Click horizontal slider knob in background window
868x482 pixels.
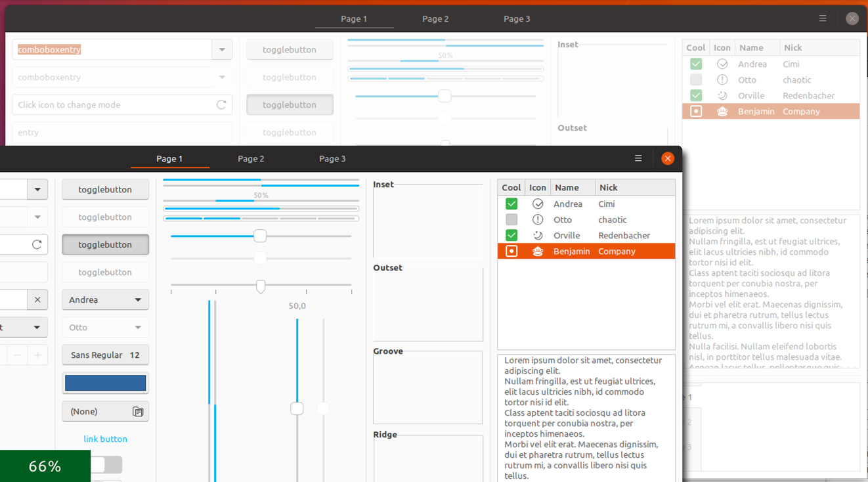click(445, 96)
